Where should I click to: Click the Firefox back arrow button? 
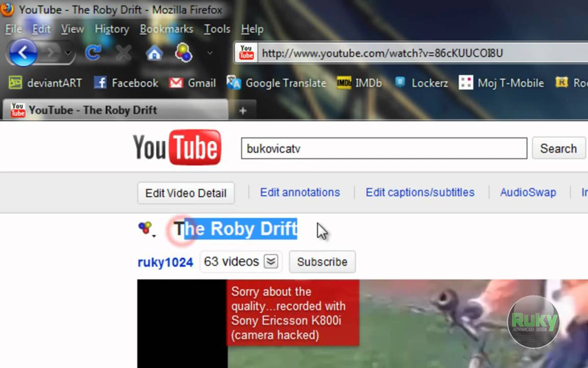[x=23, y=53]
